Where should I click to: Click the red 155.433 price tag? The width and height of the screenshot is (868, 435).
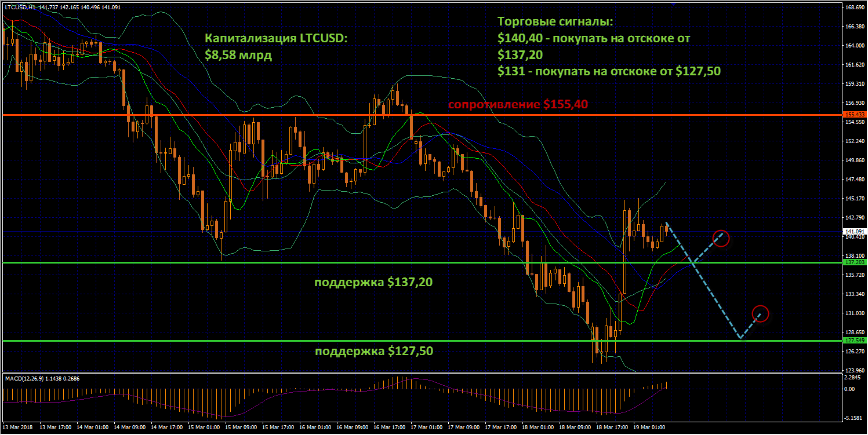[855, 115]
